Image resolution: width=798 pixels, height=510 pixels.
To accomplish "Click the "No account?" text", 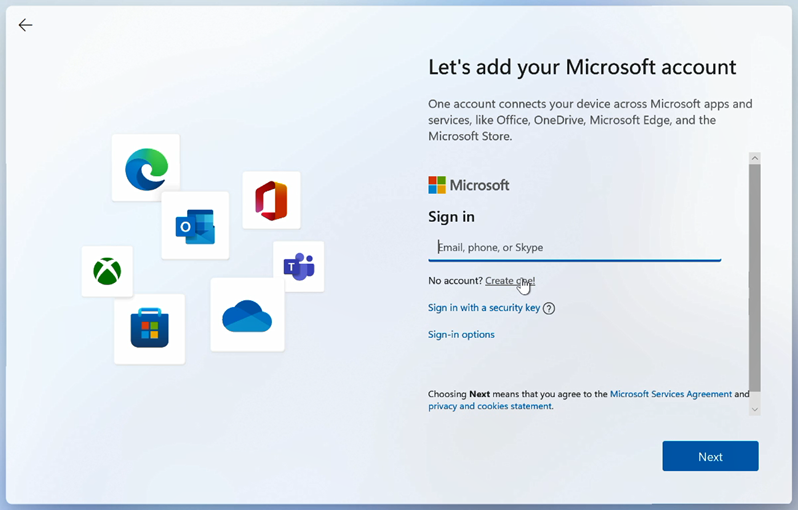I will [455, 280].
